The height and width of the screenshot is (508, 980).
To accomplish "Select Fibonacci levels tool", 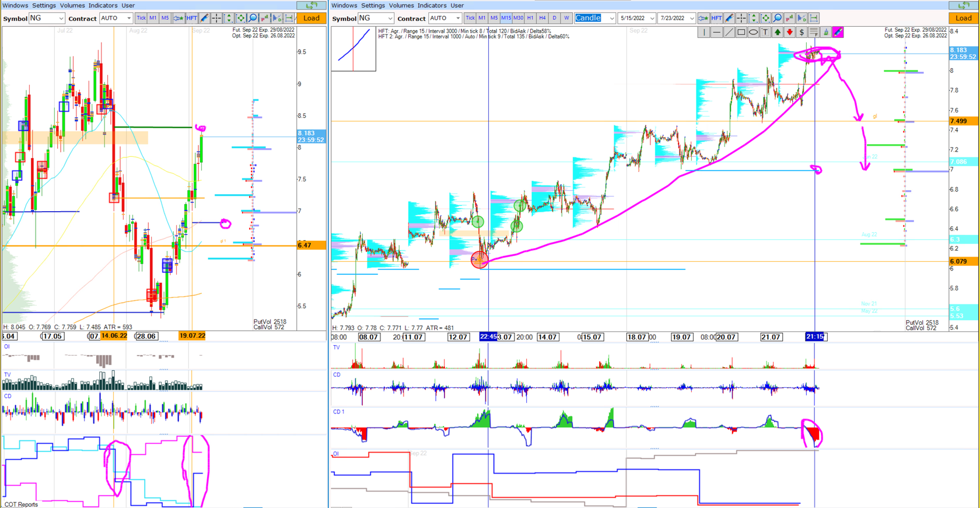I will pos(814,32).
